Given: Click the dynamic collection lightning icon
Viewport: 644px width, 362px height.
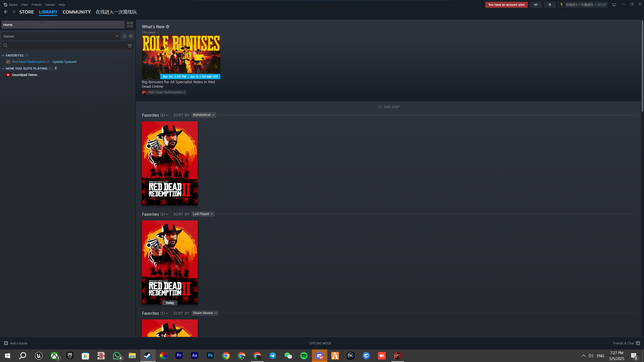Looking at the screenshot, I should tap(56, 68).
